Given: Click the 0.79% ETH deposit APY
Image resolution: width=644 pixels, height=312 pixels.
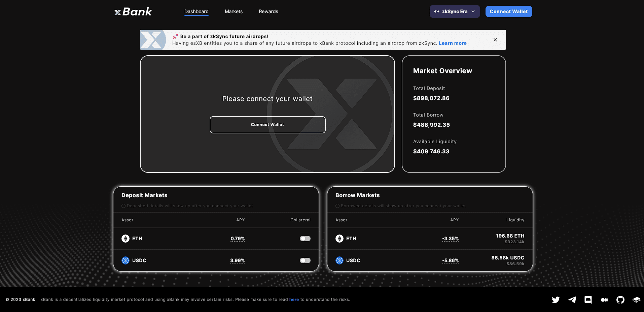Looking at the screenshot, I should click(x=238, y=239).
